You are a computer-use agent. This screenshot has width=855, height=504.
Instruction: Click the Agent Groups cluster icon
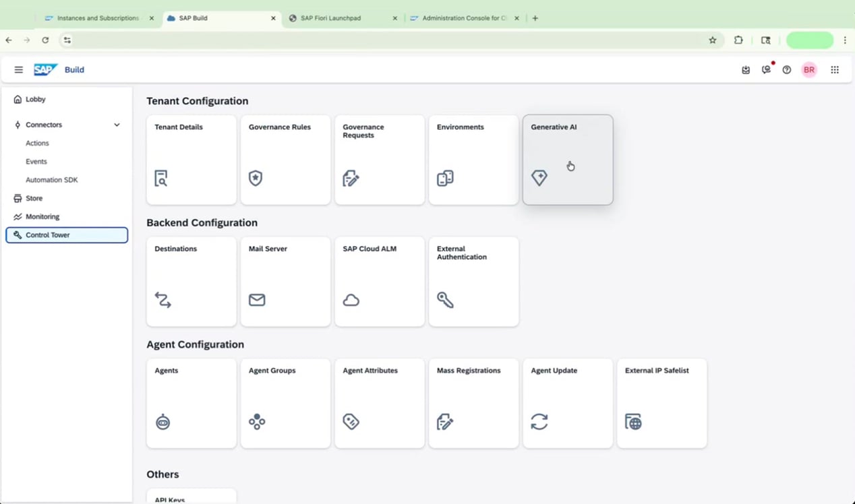tap(257, 422)
